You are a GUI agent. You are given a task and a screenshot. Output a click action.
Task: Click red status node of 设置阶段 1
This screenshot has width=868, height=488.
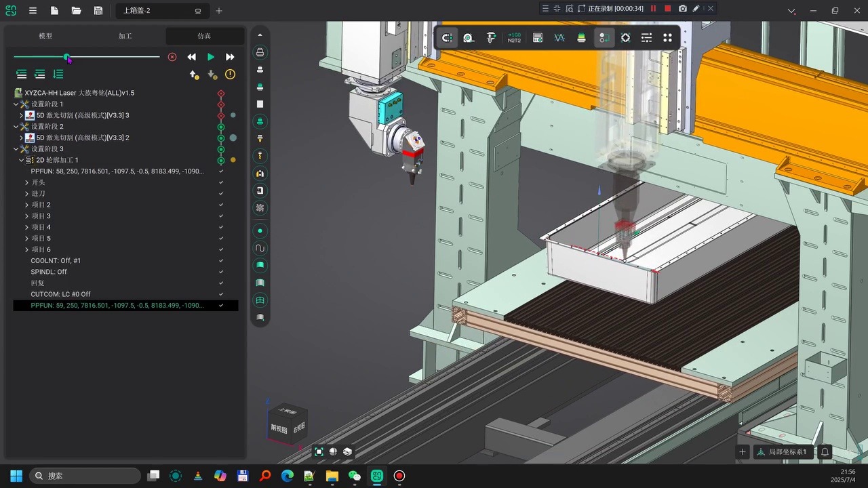tap(220, 104)
